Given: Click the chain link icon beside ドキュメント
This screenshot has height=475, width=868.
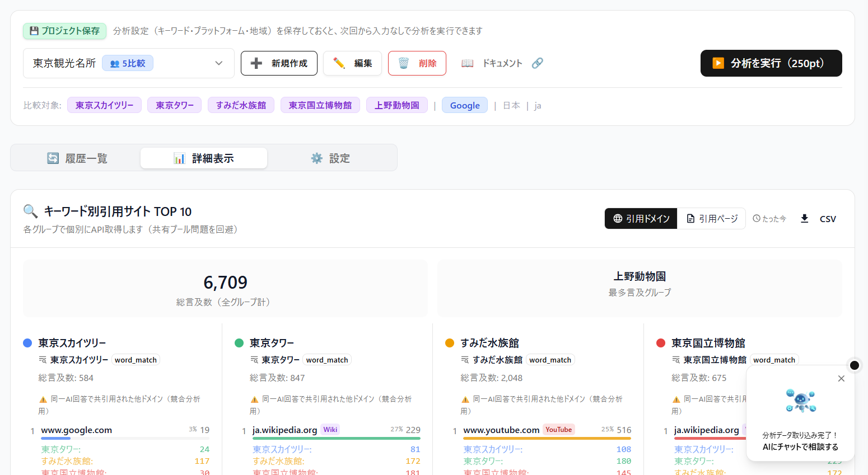Looking at the screenshot, I should (538, 63).
